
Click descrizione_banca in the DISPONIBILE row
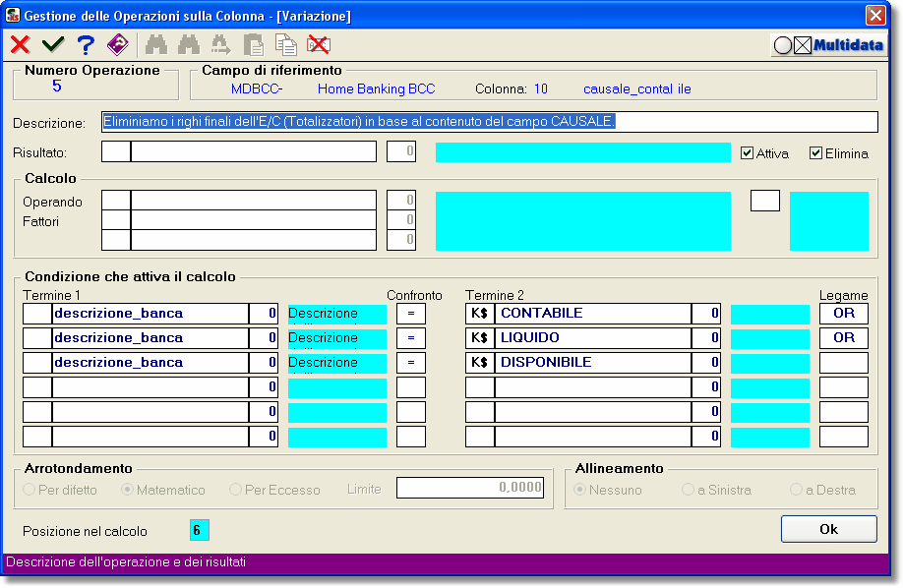(x=150, y=363)
